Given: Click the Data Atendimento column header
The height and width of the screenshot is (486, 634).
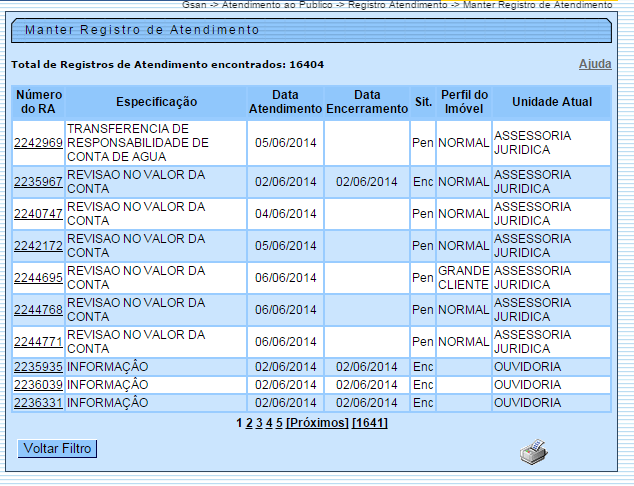Looking at the screenshot, I should pyautogui.click(x=285, y=102).
